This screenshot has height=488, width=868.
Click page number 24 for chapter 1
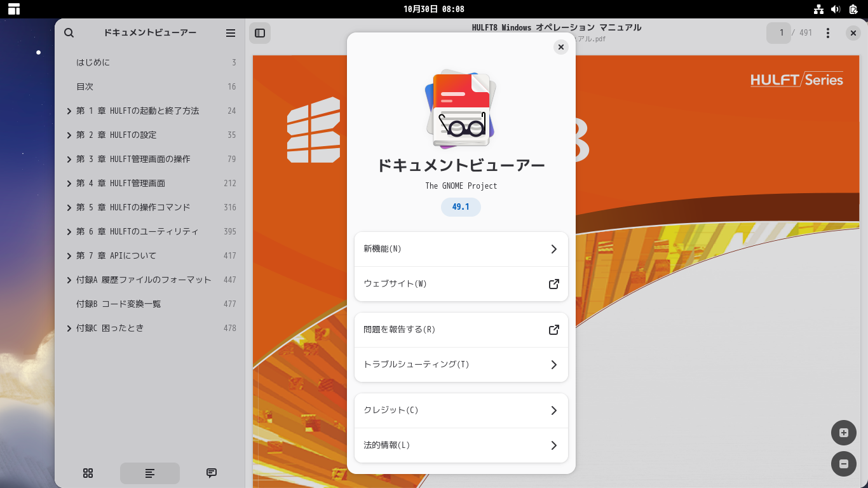(x=232, y=111)
